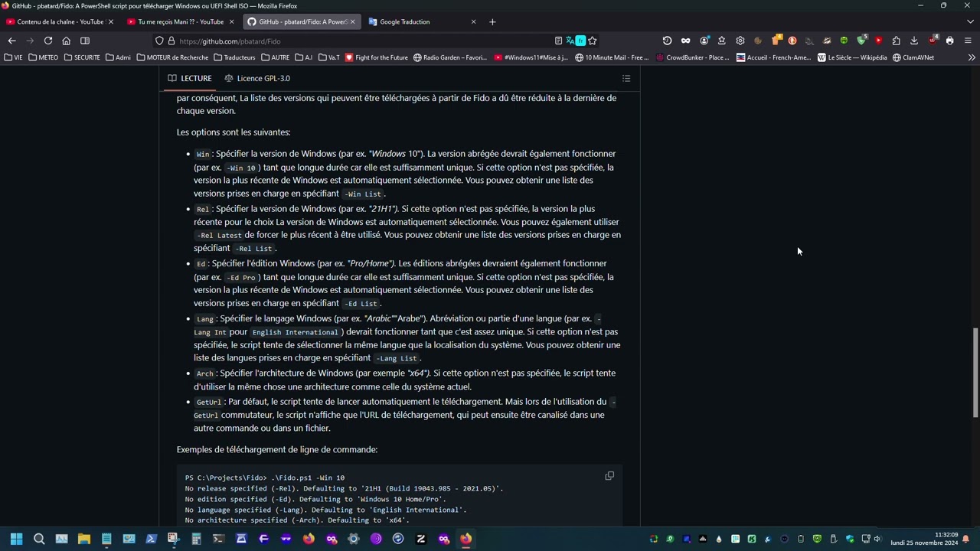Viewport: 980px width, 551px height.
Task: Open the Firefox hamburger application menu
Action: tap(968, 41)
